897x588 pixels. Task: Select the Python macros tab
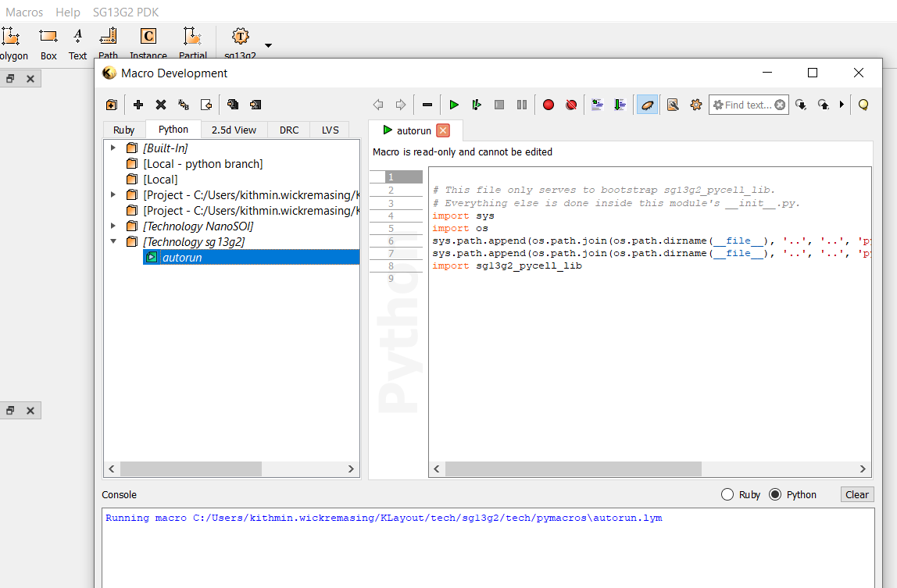click(173, 130)
